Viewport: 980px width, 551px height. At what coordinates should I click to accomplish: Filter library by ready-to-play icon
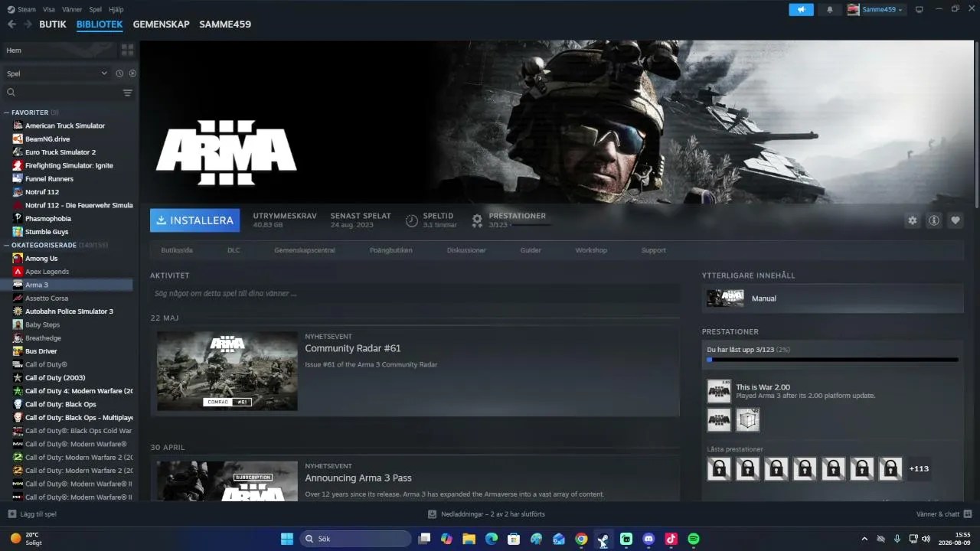tap(132, 73)
